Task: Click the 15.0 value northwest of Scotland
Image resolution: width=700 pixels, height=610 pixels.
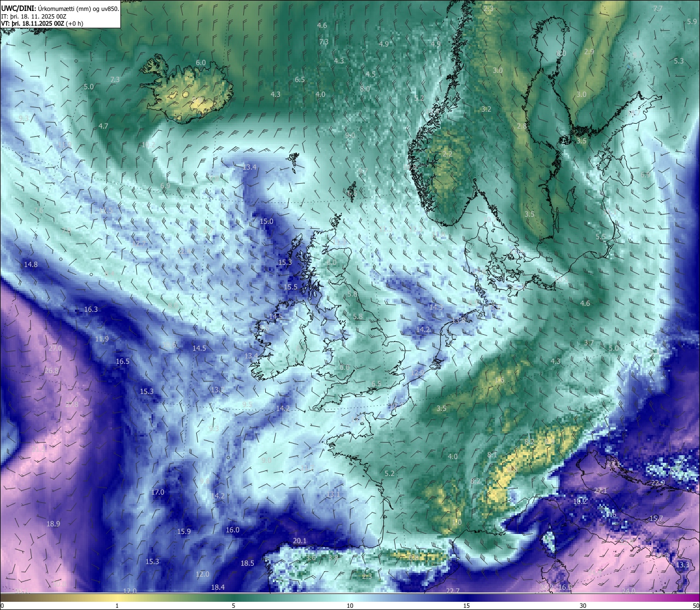Action: click(266, 221)
